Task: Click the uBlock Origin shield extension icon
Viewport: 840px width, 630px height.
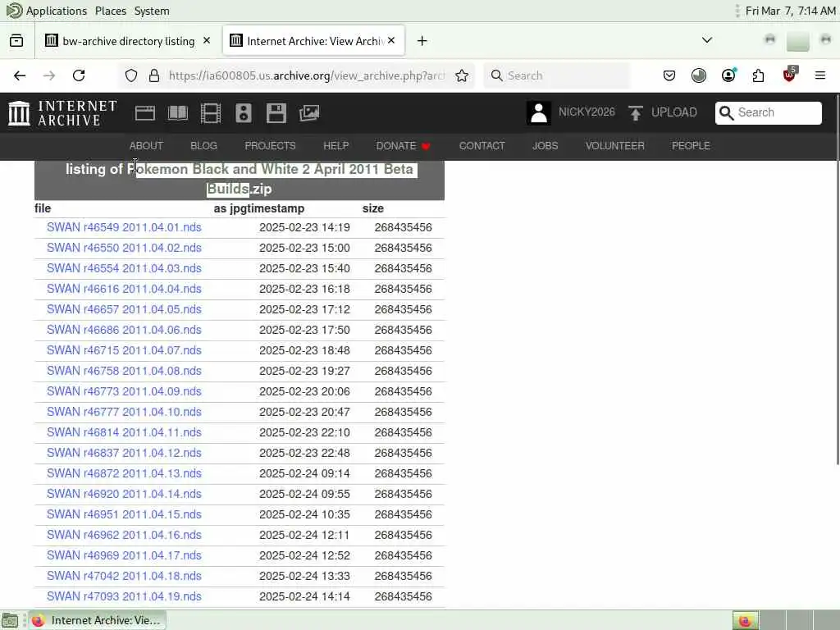Action: click(789, 75)
